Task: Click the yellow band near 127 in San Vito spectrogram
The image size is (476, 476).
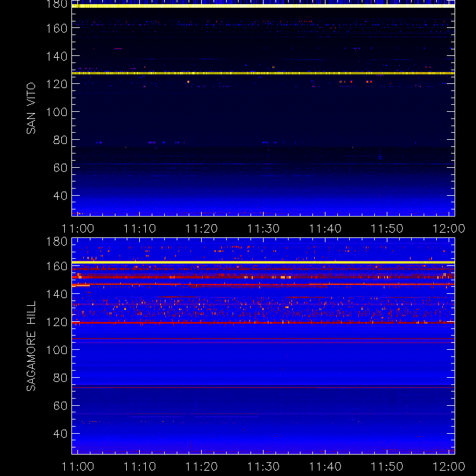Action: (263, 73)
